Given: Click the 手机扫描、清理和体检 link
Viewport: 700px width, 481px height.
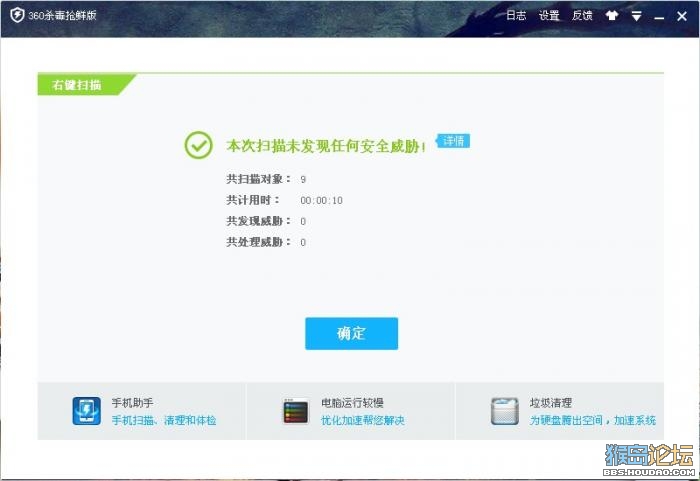Looking at the screenshot, I should (x=164, y=420).
